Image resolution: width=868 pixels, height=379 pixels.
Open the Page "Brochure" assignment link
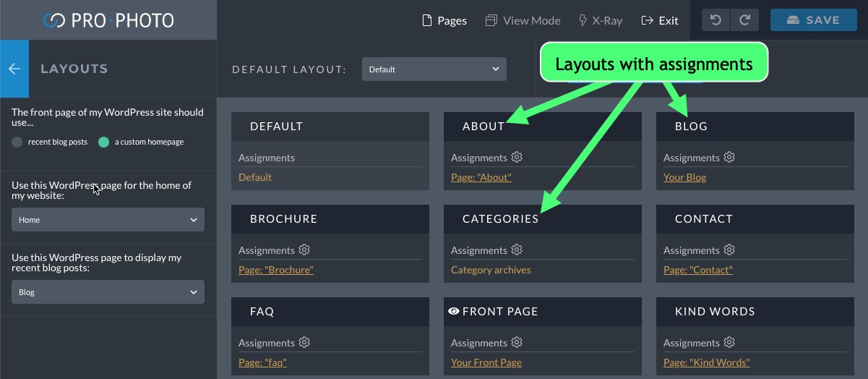tap(276, 270)
